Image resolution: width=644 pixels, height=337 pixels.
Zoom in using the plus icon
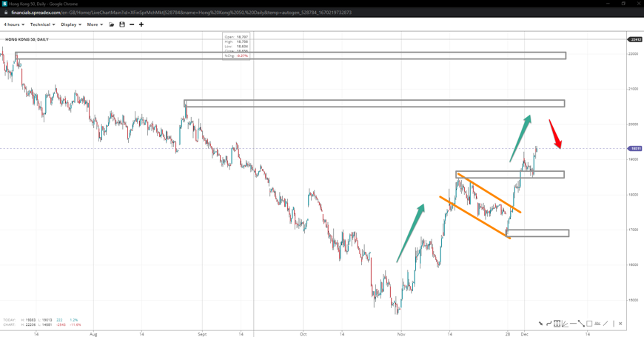click(141, 24)
